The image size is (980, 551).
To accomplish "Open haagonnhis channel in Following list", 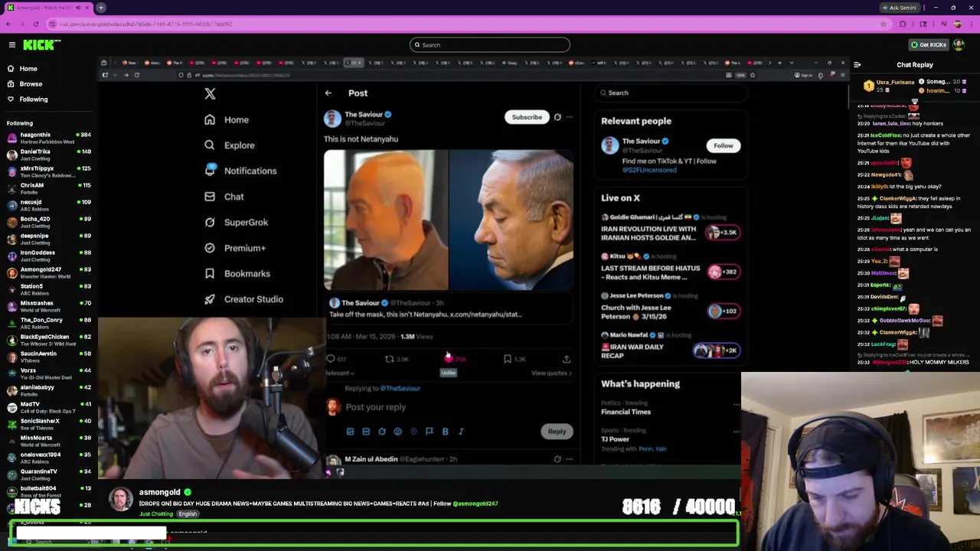I will [x=49, y=138].
